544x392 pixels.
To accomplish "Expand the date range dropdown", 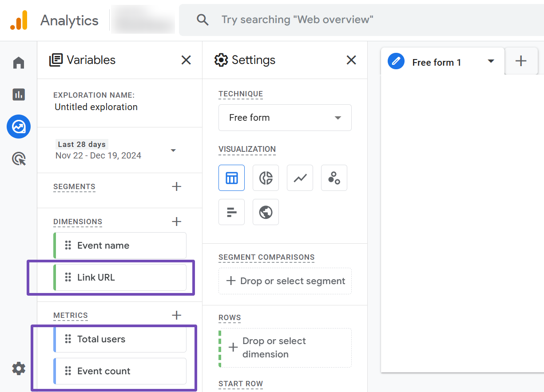I will pyautogui.click(x=173, y=150).
